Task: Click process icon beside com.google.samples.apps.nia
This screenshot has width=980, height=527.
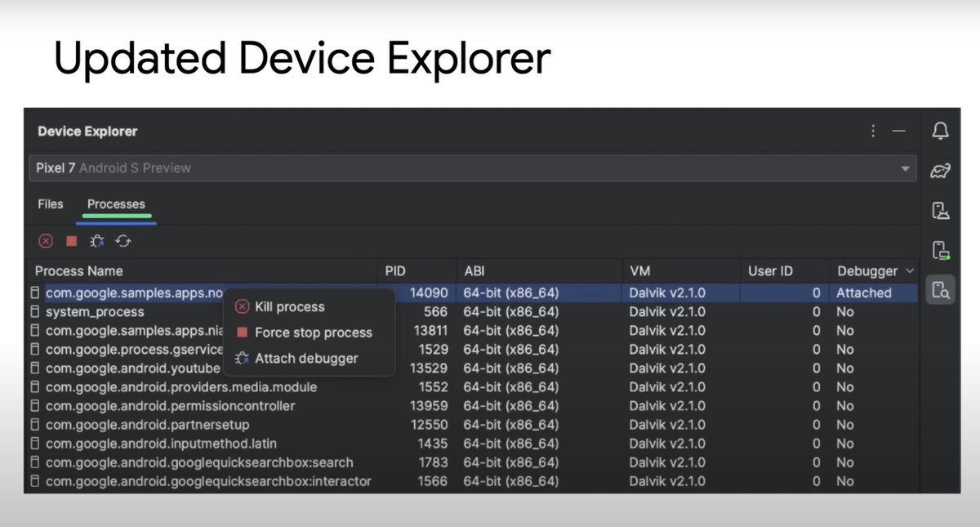Action: tap(35, 330)
